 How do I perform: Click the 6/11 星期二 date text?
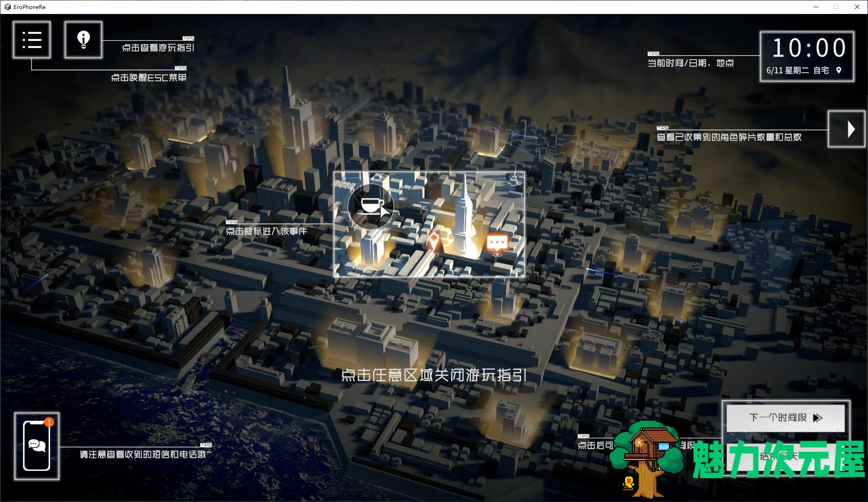click(788, 70)
